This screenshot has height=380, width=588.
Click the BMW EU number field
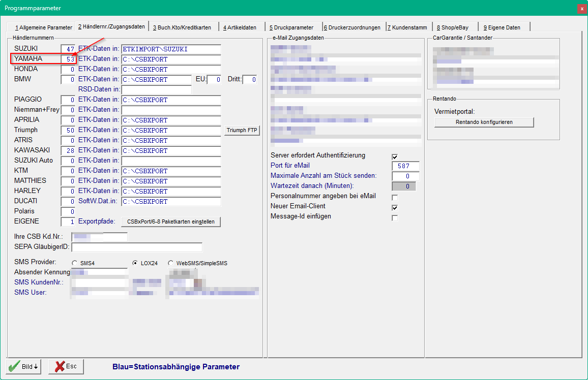tap(214, 79)
